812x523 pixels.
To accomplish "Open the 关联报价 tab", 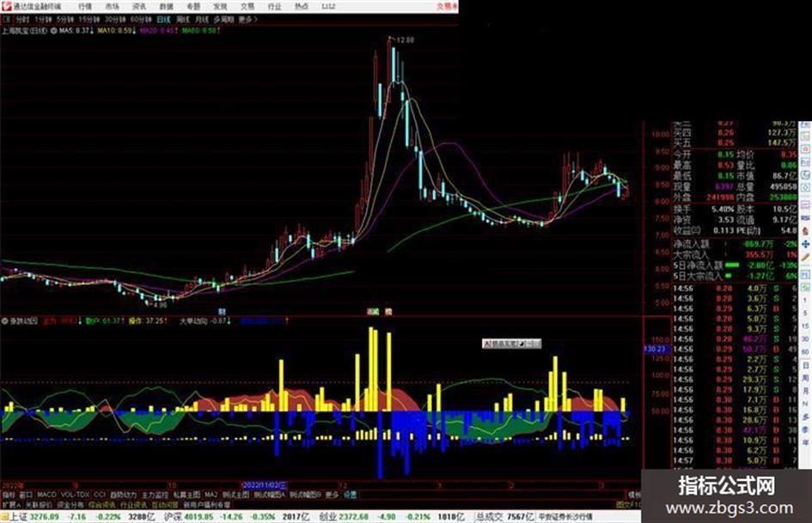I will pyautogui.click(x=39, y=504).
